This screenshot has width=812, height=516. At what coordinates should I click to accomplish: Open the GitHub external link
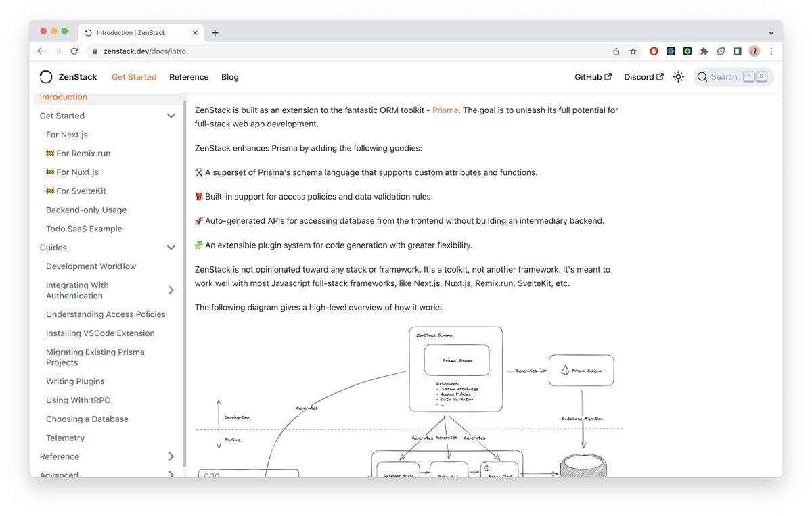coord(593,77)
